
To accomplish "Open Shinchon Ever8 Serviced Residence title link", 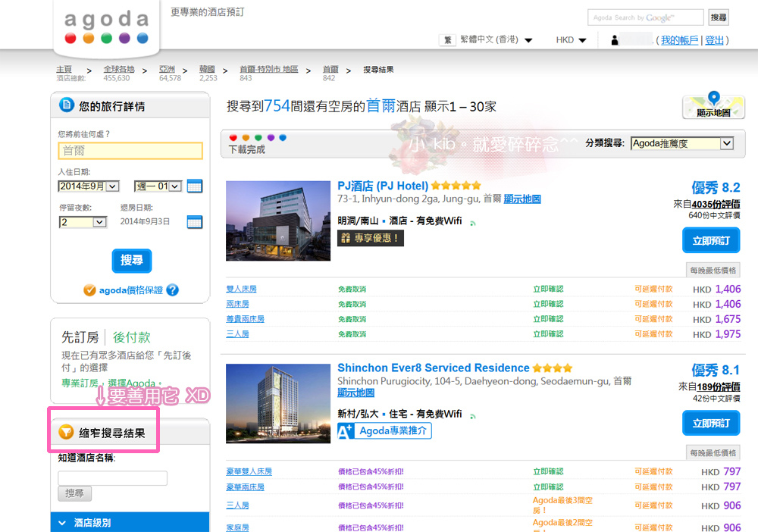I will tap(433, 368).
